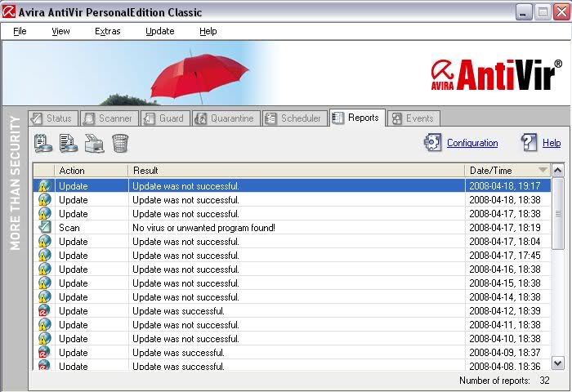Click the display report file icon
The height and width of the screenshot is (392, 572).
[x=69, y=144]
